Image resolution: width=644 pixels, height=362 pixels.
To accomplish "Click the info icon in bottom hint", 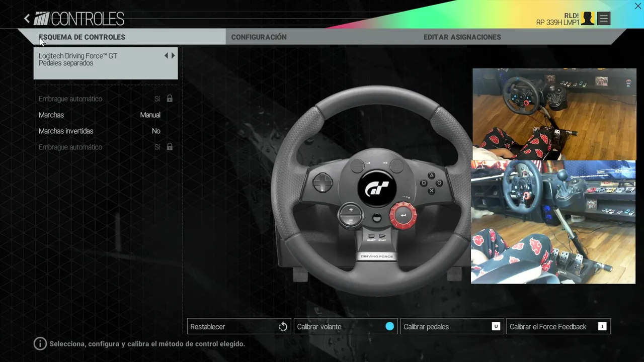I will click(40, 344).
